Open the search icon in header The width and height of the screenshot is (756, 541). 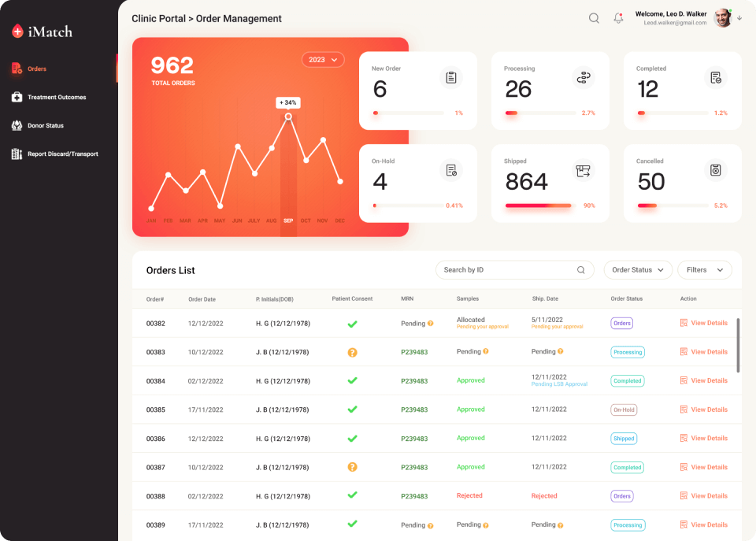click(x=594, y=18)
